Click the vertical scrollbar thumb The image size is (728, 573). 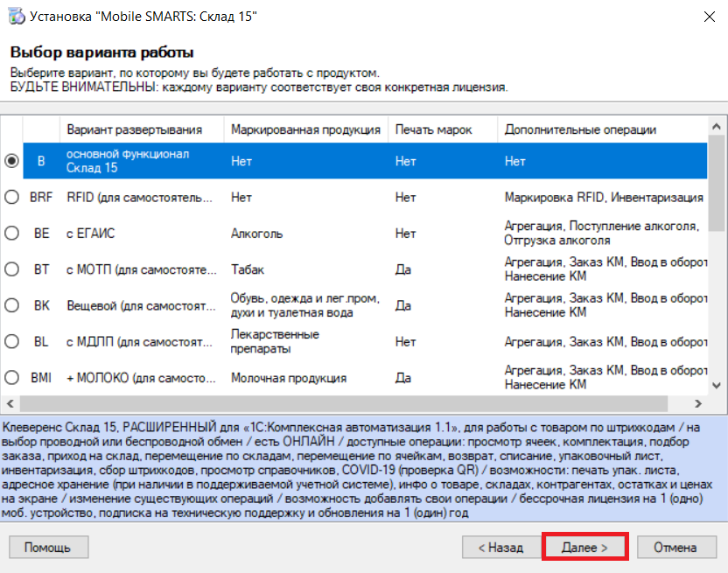(x=717, y=182)
